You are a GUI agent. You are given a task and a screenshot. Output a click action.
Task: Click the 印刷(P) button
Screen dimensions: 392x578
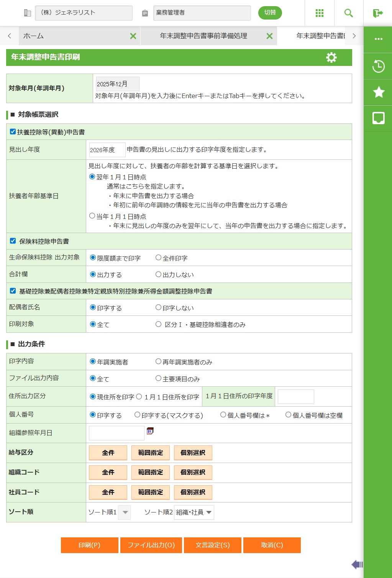tap(89, 545)
